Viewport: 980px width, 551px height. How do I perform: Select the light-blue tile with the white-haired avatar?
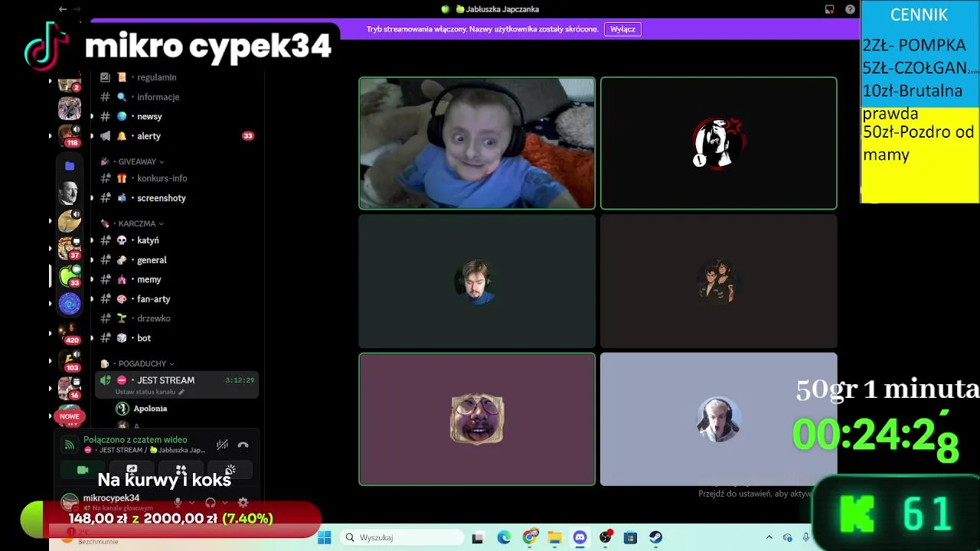tap(718, 419)
